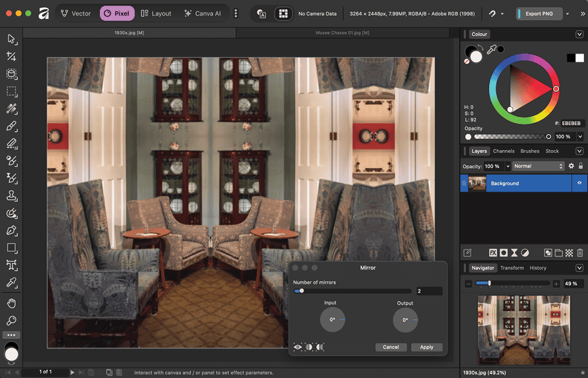Pick the Clone Stamp tool

(x=11, y=196)
